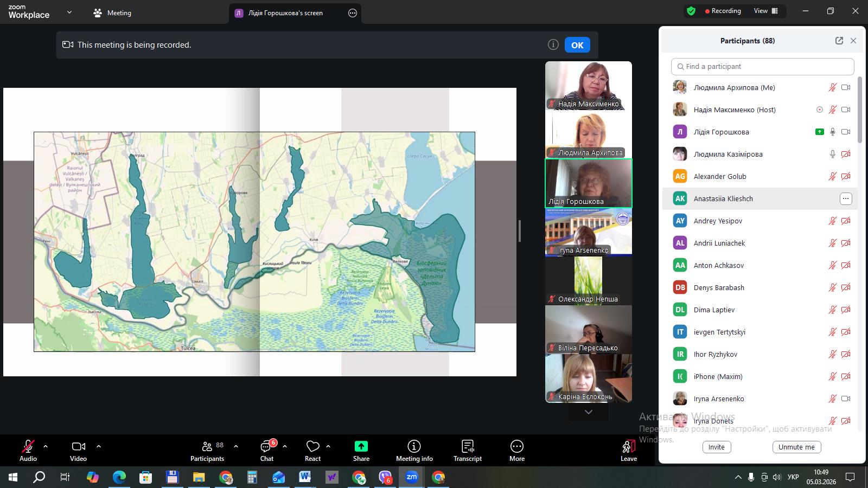Start sharing with the green Share icon
The height and width of the screenshot is (488, 868).
361,447
